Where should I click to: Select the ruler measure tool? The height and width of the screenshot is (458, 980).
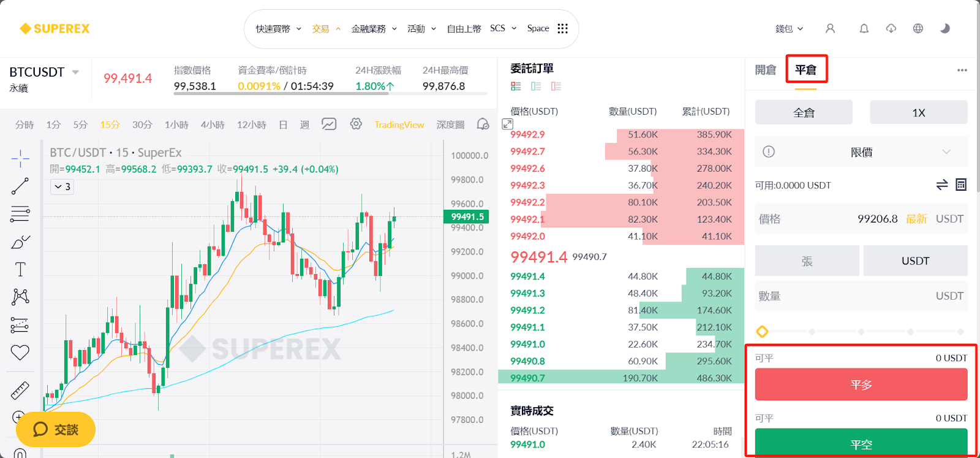coord(20,390)
